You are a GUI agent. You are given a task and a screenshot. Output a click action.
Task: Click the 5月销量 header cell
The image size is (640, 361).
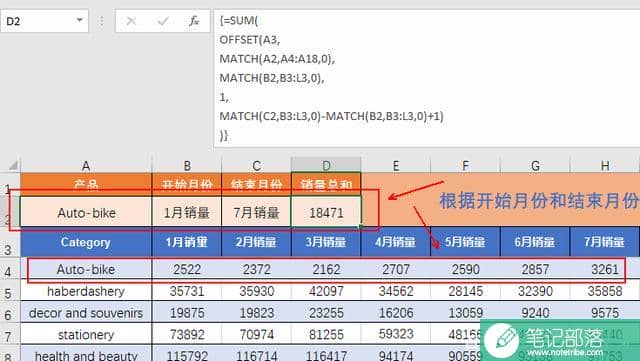tap(465, 242)
